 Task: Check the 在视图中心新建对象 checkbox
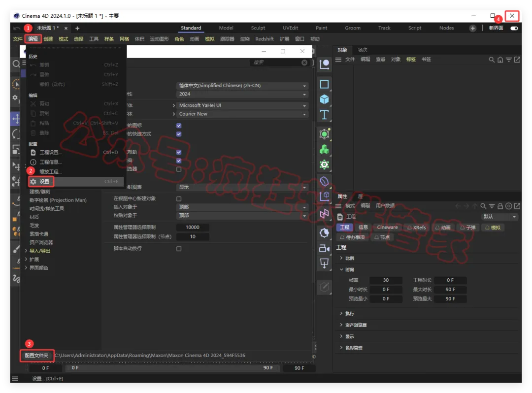click(x=179, y=198)
